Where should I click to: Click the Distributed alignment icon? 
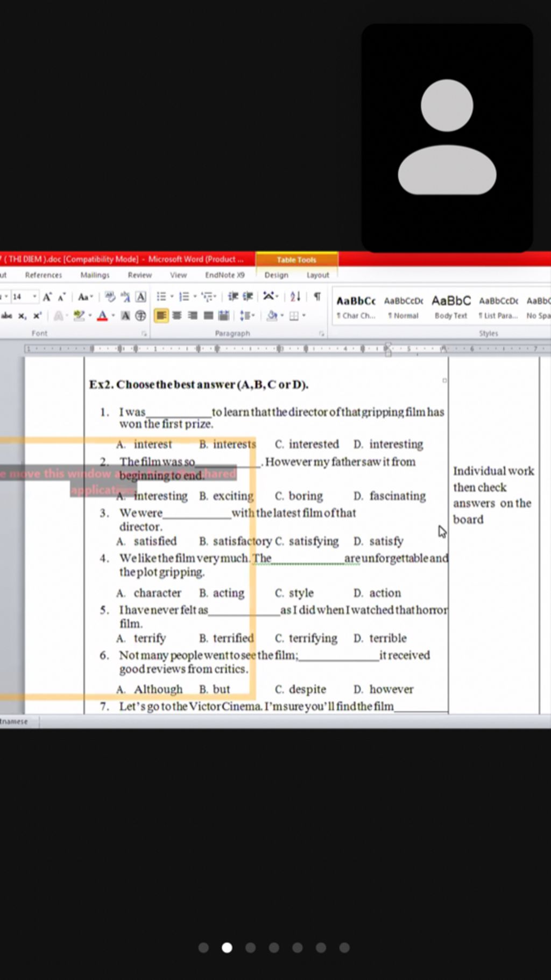224,316
